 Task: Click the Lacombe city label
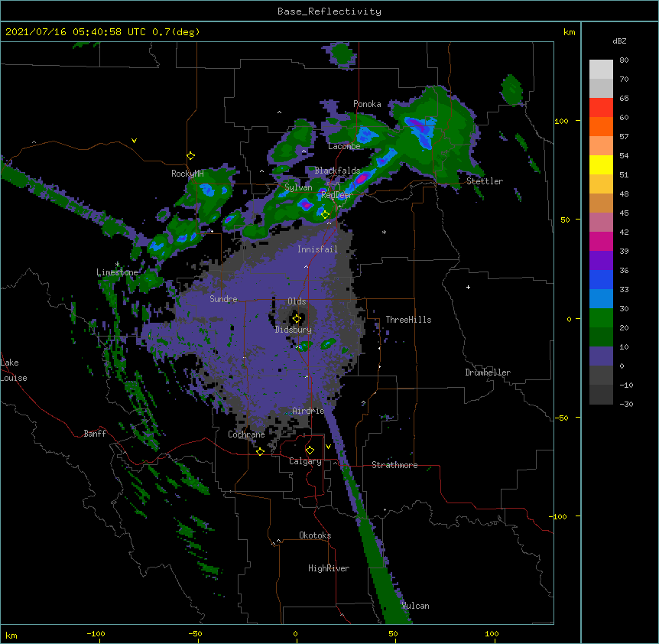(x=344, y=146)
